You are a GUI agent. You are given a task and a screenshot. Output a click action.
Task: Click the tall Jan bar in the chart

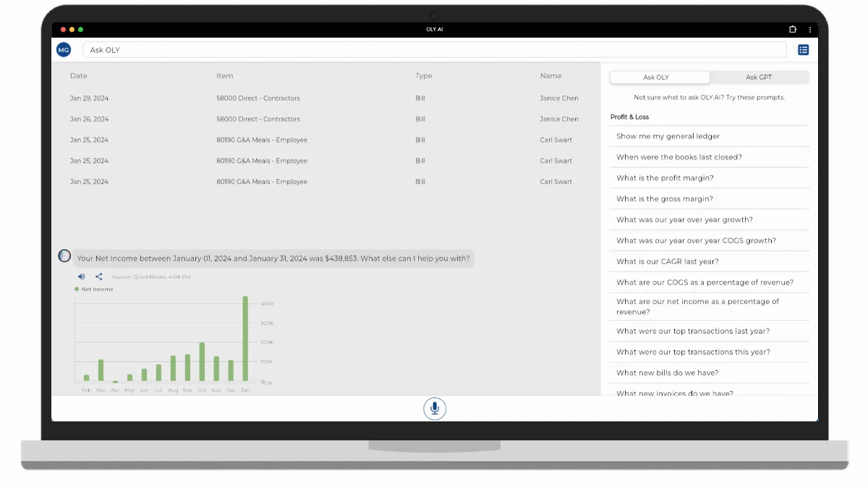click(x=245, y=339)
